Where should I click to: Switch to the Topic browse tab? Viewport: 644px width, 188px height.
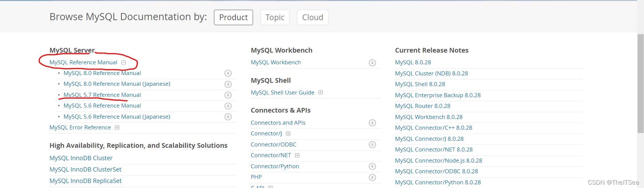pos(275,17)
